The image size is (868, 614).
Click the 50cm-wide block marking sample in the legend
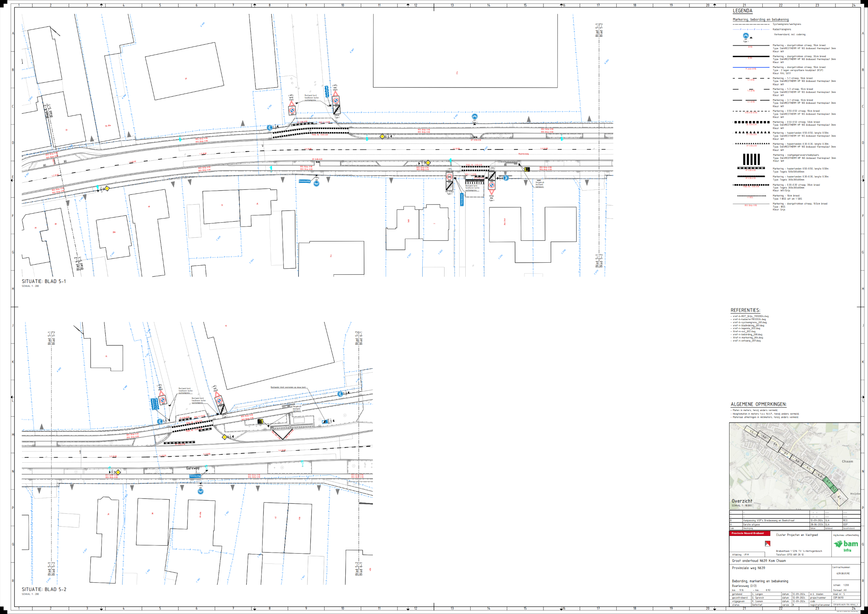(x=751, y=122)
